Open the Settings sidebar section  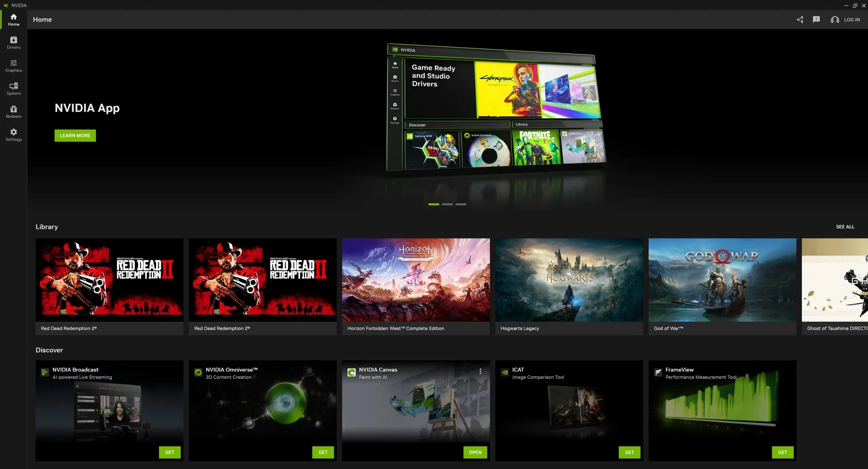click(14, 135)
